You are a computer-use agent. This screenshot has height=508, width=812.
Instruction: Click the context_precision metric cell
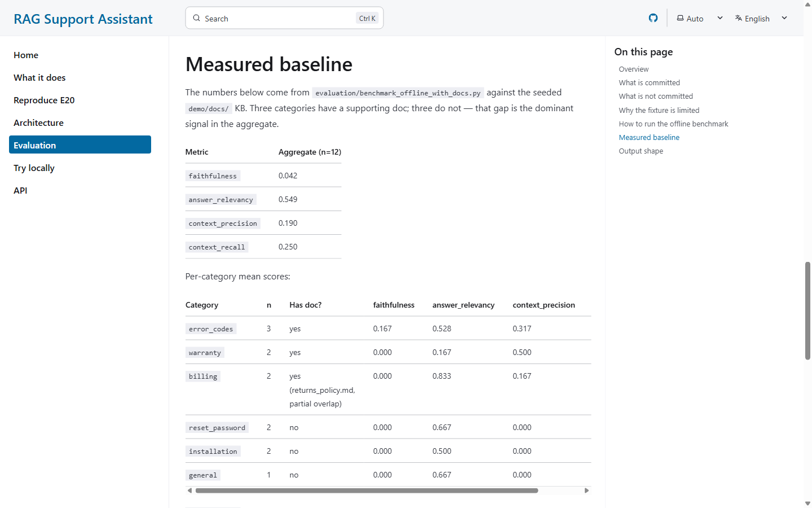(x=223, y=224)
